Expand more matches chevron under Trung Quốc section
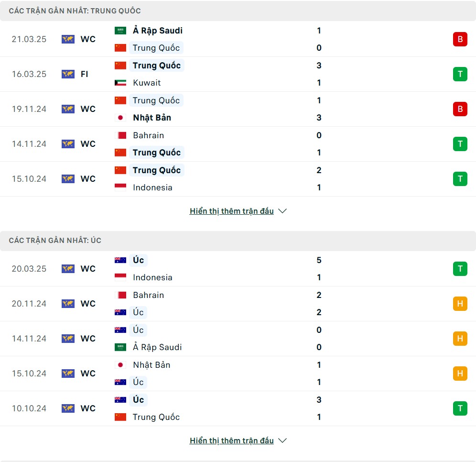 pos(282,211)
